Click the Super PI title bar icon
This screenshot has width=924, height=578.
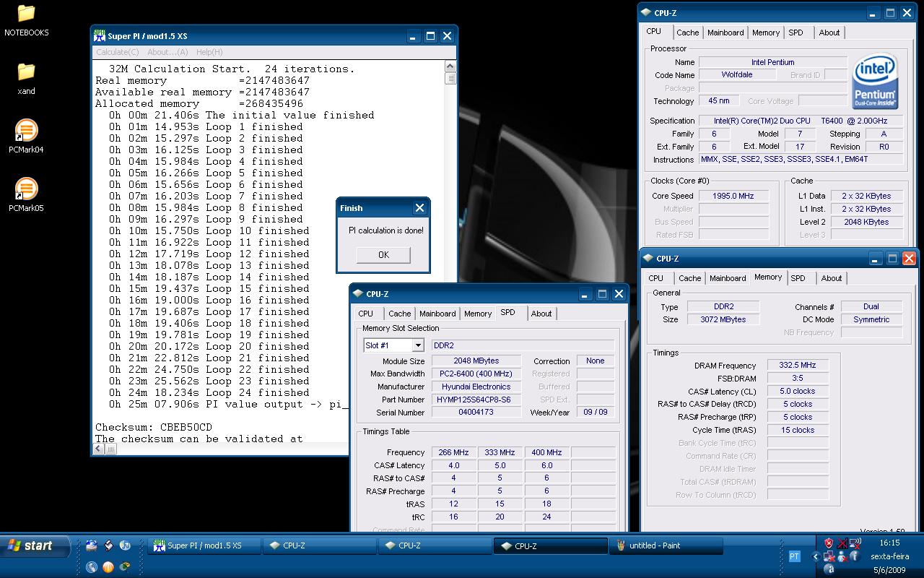100,36
